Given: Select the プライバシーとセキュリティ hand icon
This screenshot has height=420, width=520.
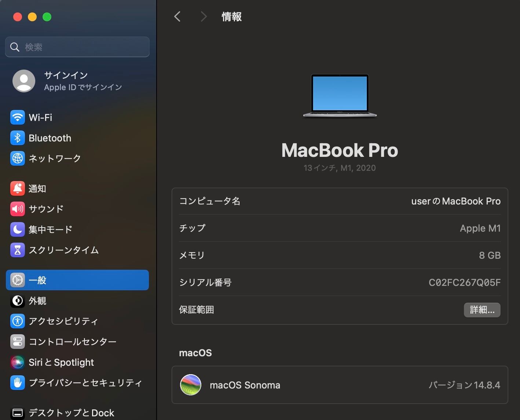Looking at the screenshot, I should (x=18, y=383).
